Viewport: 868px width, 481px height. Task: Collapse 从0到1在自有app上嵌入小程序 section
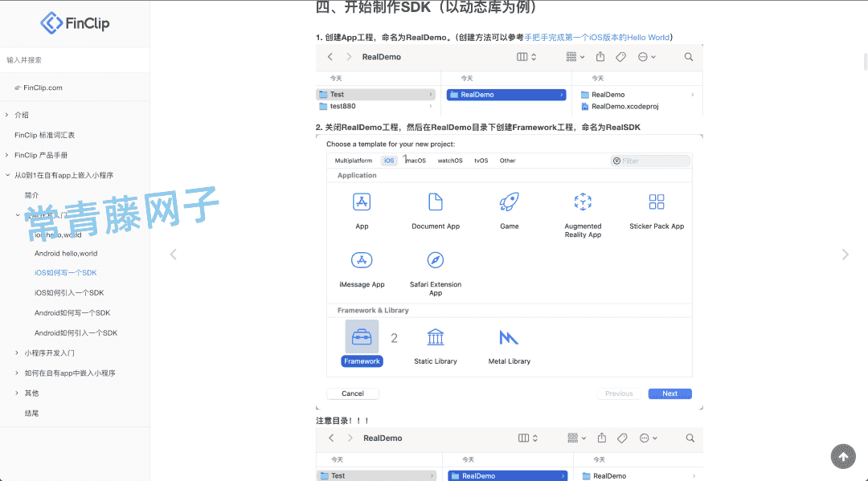point(7,175)
